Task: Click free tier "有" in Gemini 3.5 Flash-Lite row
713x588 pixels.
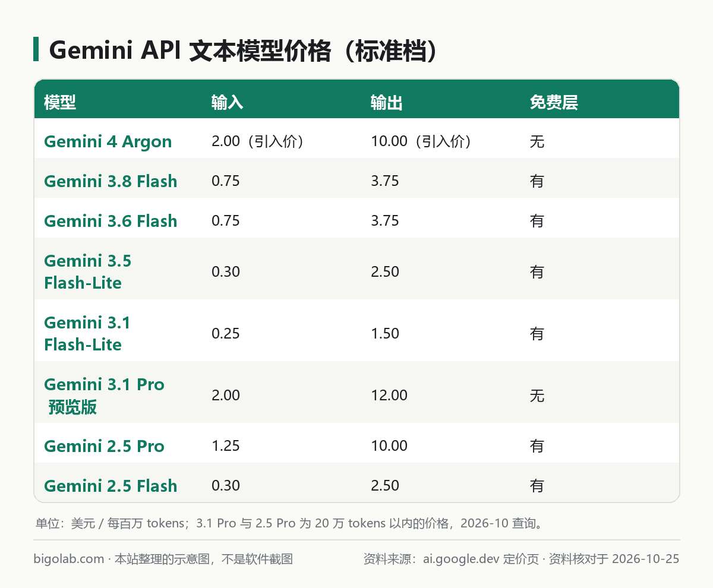Action: click(x=537, y=271)
